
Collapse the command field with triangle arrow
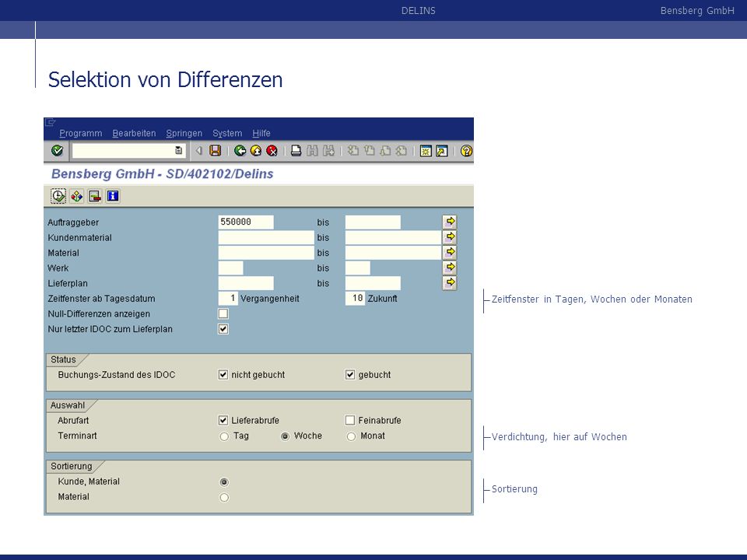tap(199, 151)
